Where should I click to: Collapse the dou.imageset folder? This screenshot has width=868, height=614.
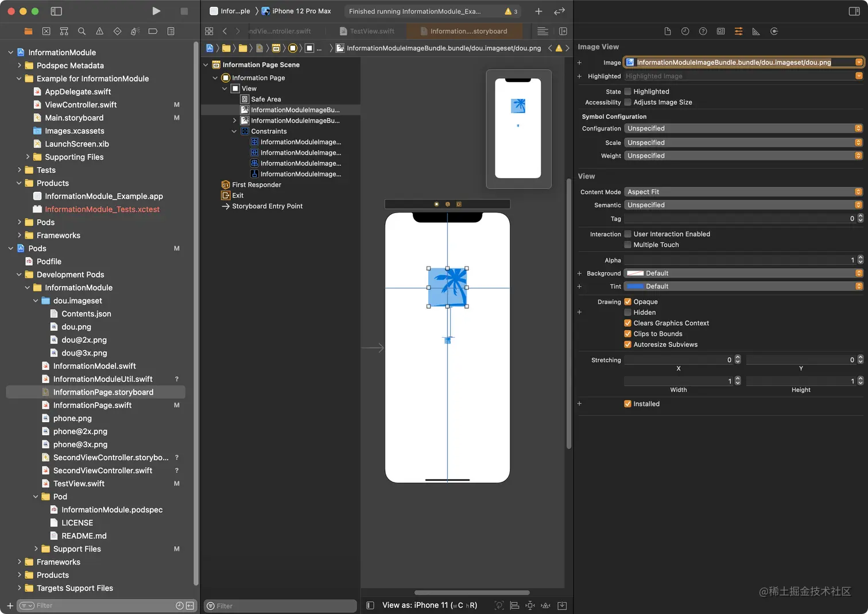coord(36,300)
